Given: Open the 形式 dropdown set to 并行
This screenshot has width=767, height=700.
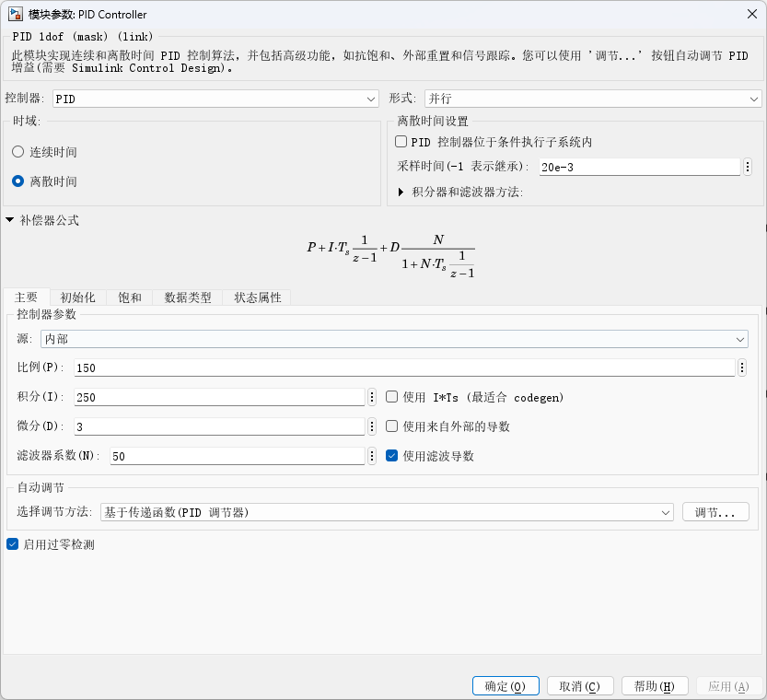Looking at the screenshot, I should (x=592, y=99).
